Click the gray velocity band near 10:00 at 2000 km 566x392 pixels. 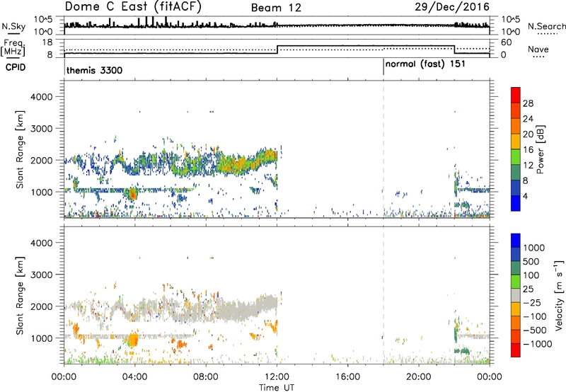pyautogui.click(x=240, y=310)
